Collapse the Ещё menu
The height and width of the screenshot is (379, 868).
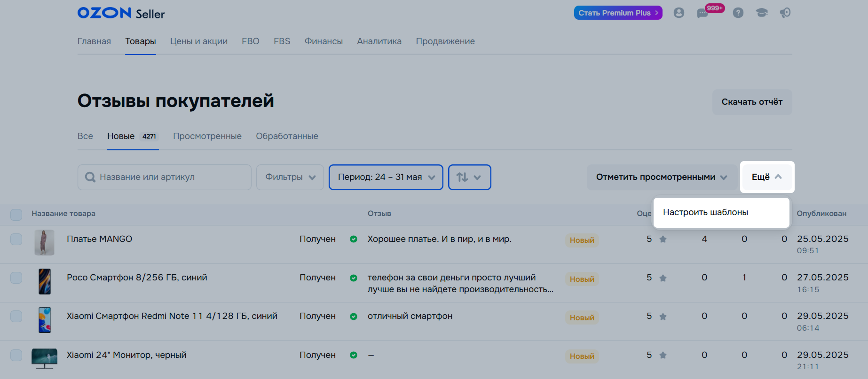(767, 177)
